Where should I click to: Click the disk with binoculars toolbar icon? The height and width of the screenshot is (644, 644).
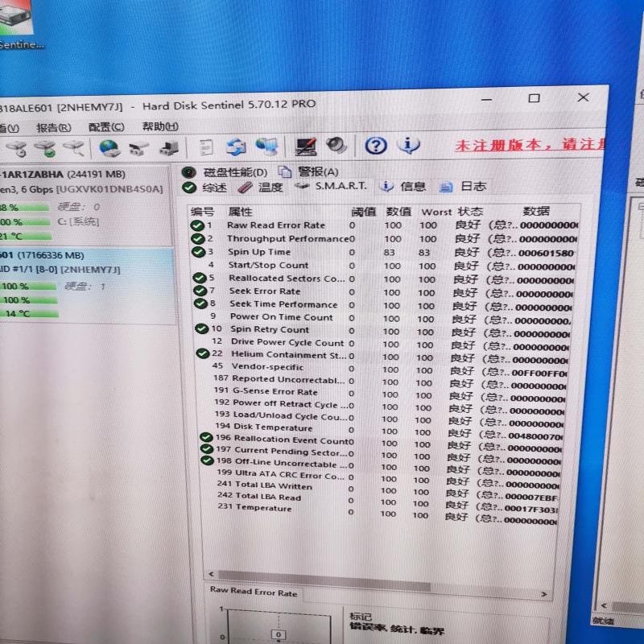click(x=138, y=148)
